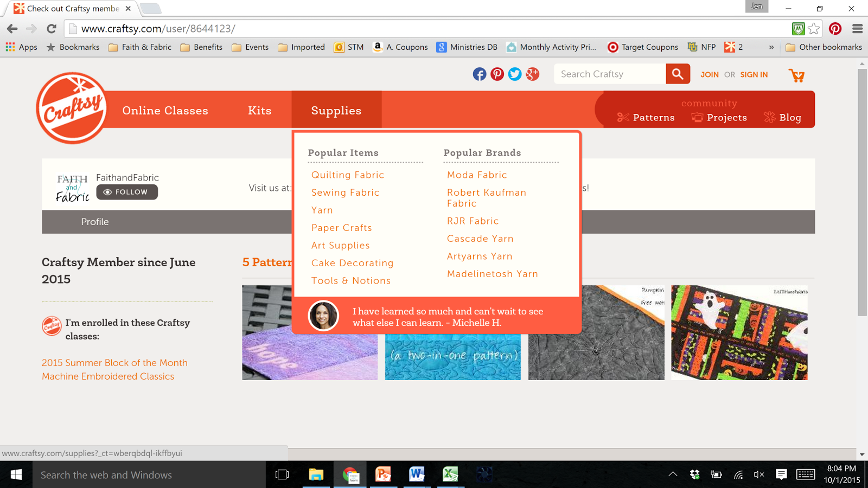Click the search magnifier button

coord(678,74)
